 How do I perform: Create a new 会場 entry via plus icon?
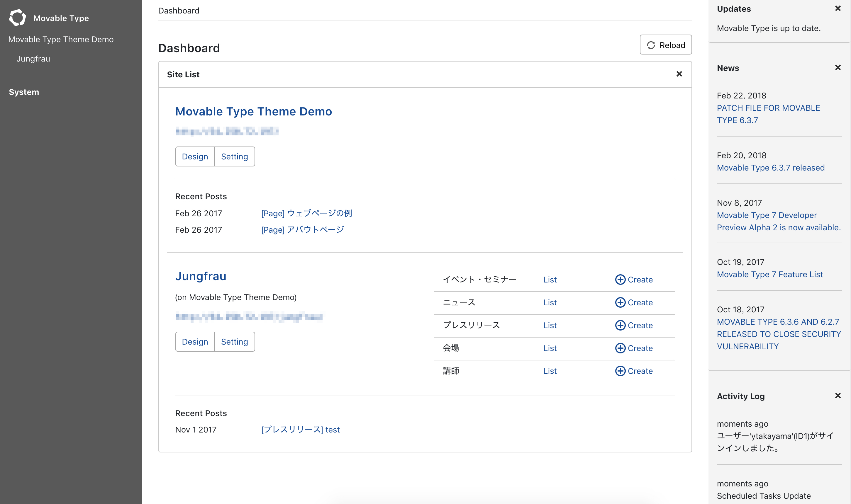coord(620,348)
